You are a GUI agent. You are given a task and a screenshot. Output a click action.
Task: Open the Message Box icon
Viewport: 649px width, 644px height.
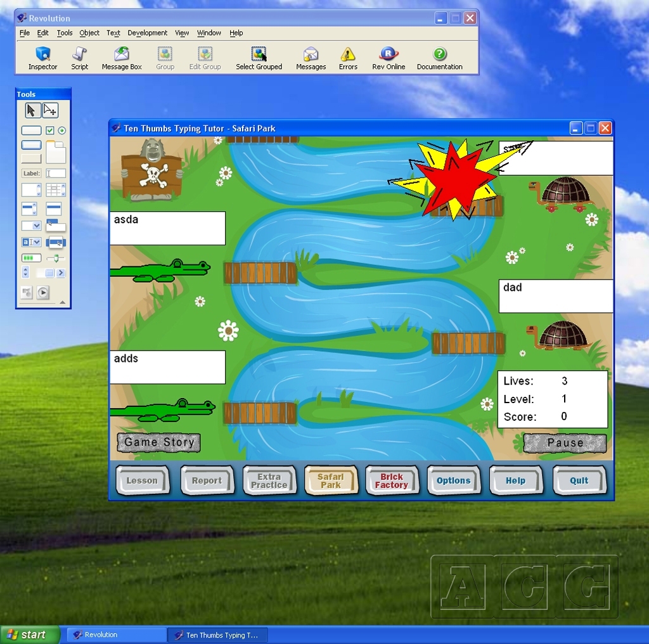click(122, 58)
